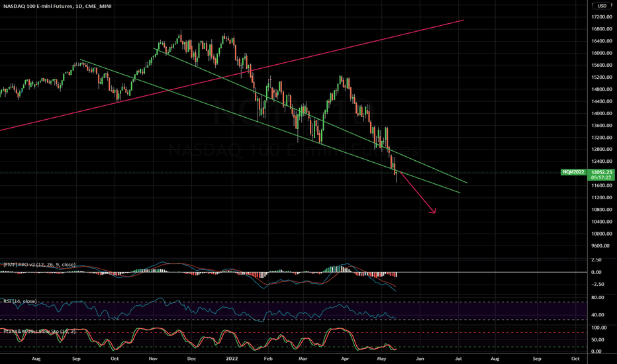Click the 12400.00 price axis label
Screen dimensions: 617x364
click(x=602, y=161)
